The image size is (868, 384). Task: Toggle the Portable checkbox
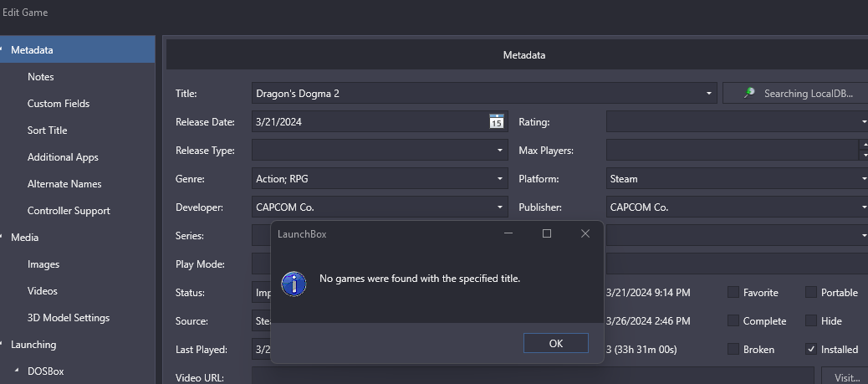click(811, 292)
